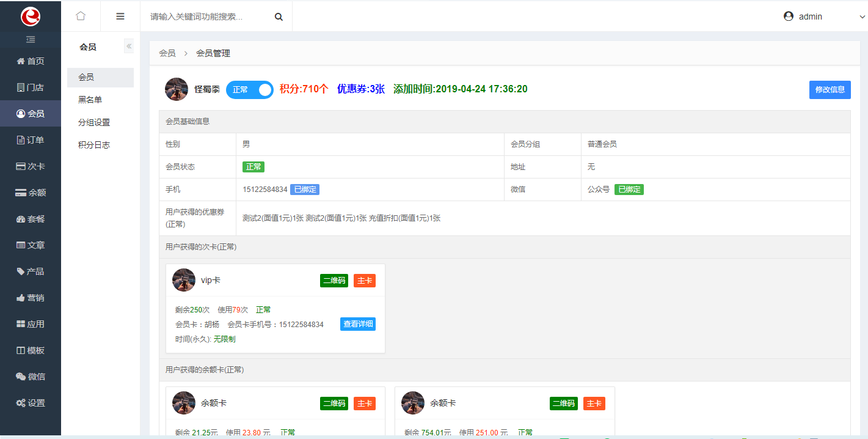868x439 pixels.
Task: Open the 门店 store menu item
Action: click(31, 87)
